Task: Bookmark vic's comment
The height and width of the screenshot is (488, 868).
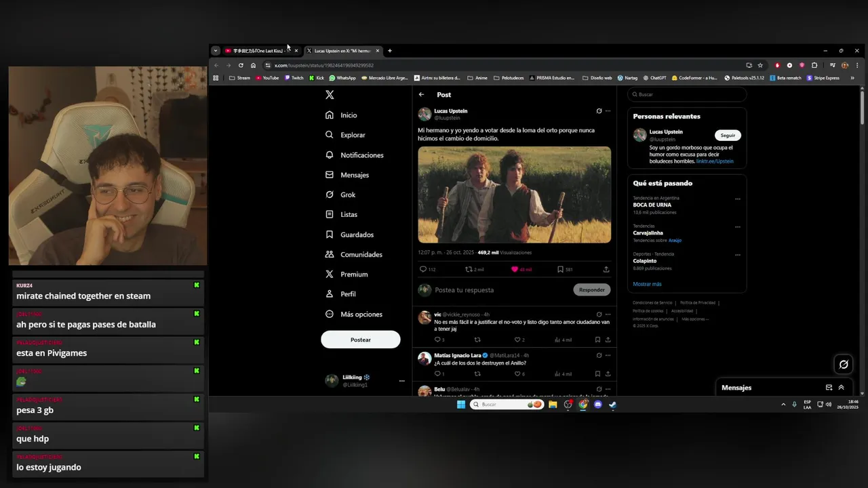Action: 597,340
